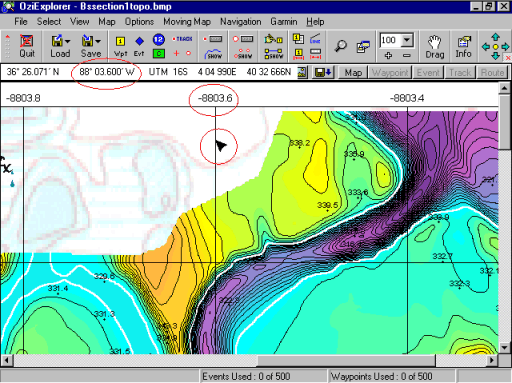
Task: Open the zoom percentage 100 dropdown
Action: click(x=407, y=40)
